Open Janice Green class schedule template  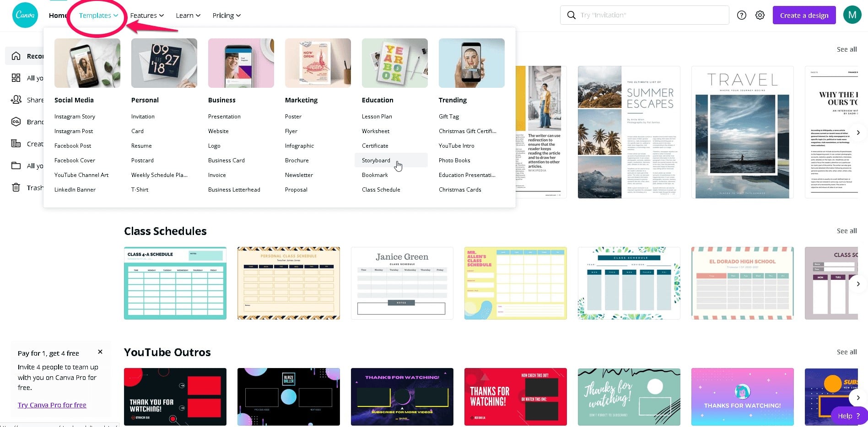pyautogui.click(x=402, y=283)
